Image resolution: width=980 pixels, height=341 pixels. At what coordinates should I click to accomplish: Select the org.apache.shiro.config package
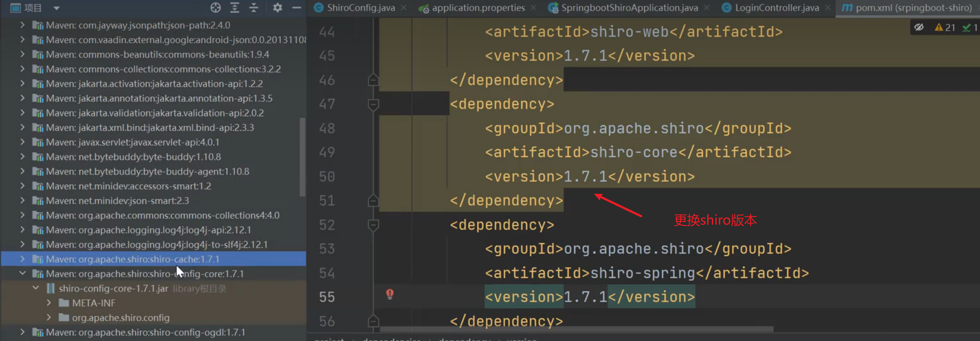(x=121, y=318)
